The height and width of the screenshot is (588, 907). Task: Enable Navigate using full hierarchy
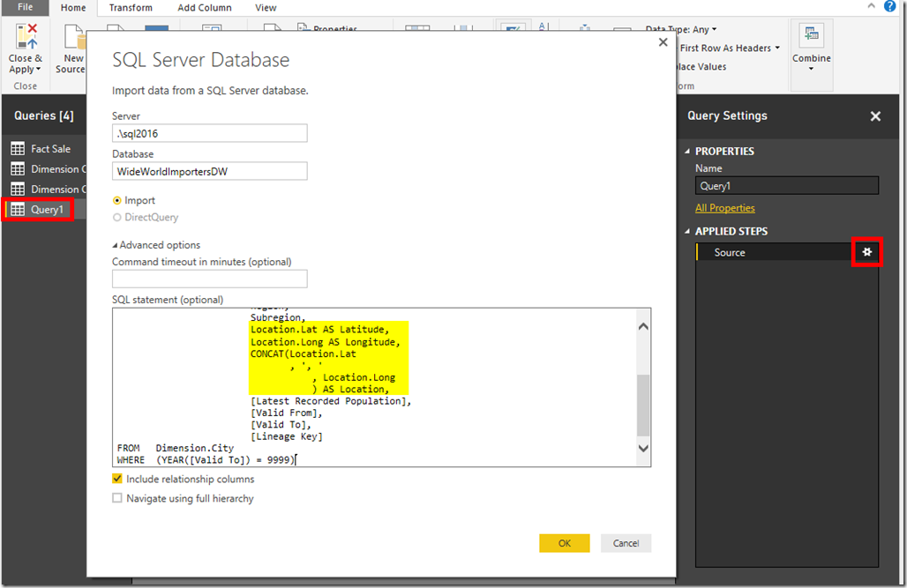(x=117, y=498)
